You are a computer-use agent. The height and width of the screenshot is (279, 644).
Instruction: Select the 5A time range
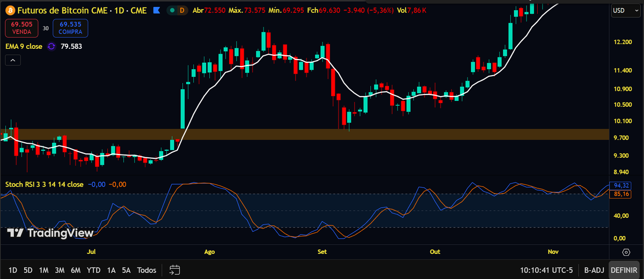click(x=126, y=270)
